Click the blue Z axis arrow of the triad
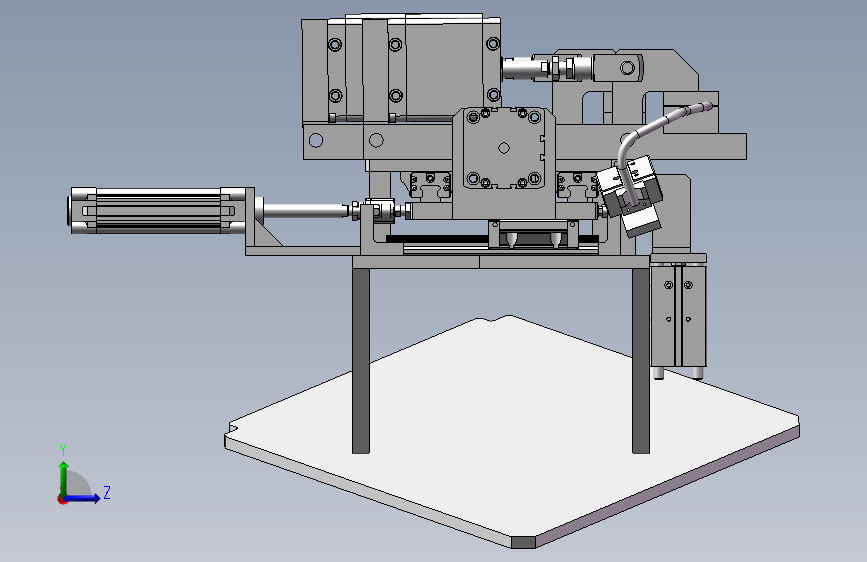Image resolution: width=867 pixels, height=562 pixels. (83, 498)
